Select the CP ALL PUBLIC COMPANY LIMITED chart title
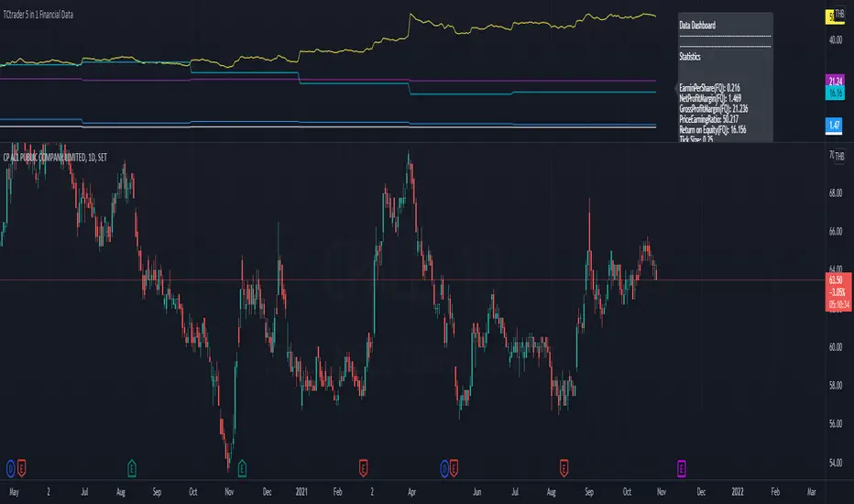Image resolution: width=854 pixels, height=504 pixels. click(x=55, y=158)
